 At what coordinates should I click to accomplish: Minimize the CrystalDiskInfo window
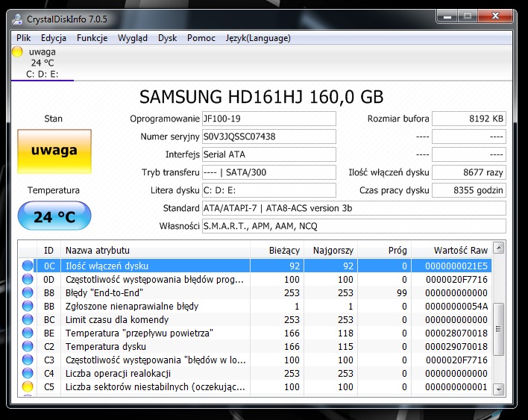click(447, 16)
